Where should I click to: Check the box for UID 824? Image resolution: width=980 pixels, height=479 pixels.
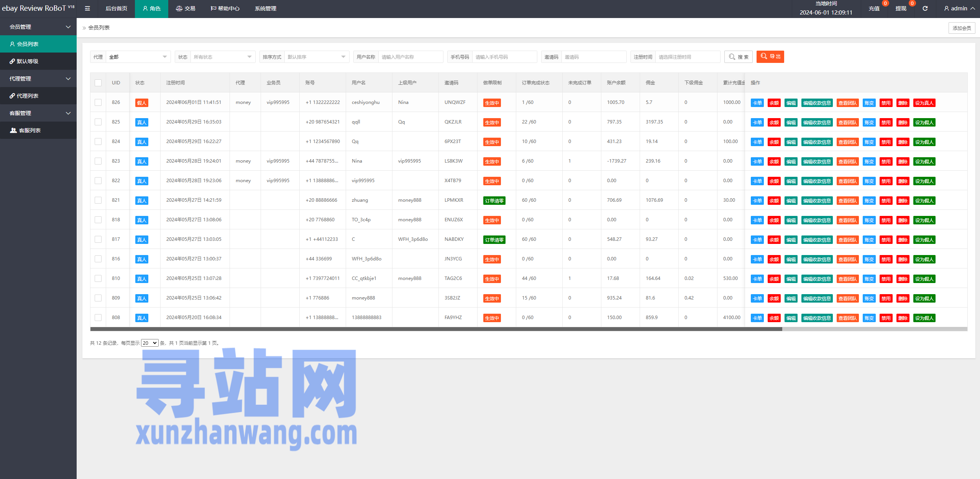click(x=98, y=142)
